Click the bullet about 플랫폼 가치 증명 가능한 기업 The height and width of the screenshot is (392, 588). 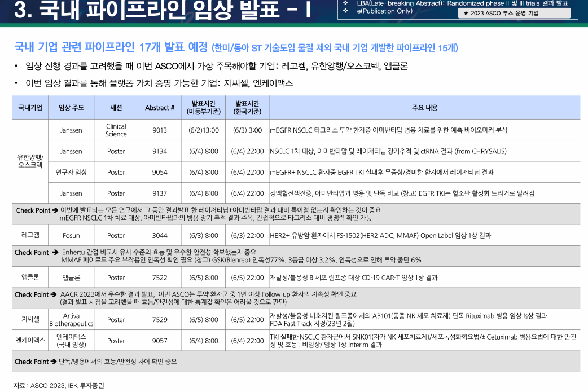[159, 83]
